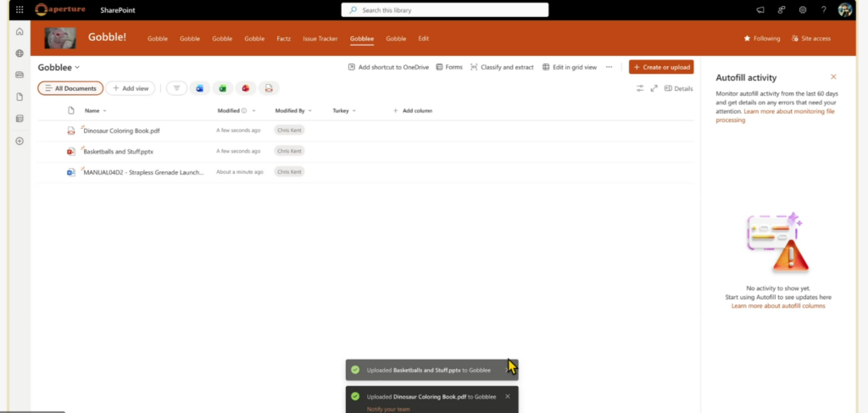This screenshot has height=413, width=868.
Task: Filter library by Outlook file type pill
Action: tap(200, 88)
